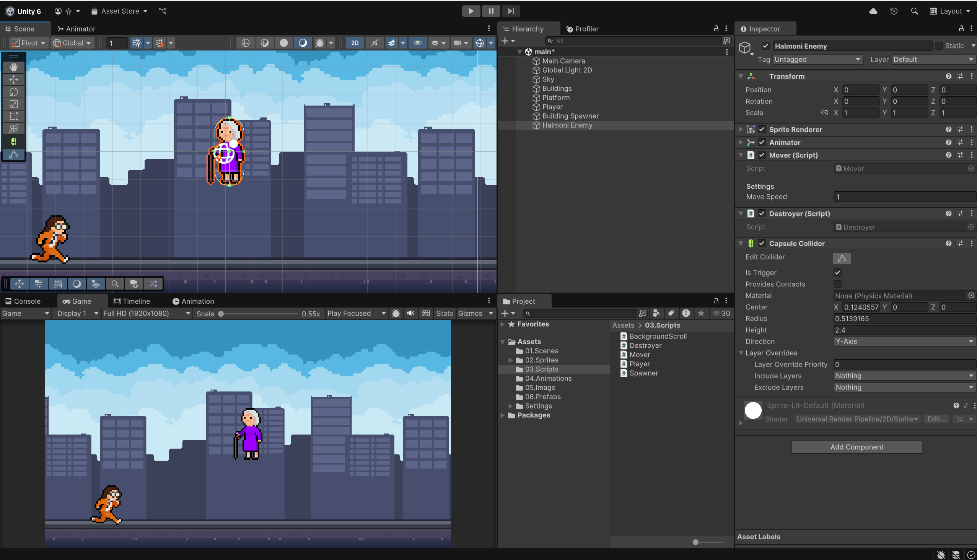
Task: Click the Undo History icon
Action: click(x=894, y=11)
